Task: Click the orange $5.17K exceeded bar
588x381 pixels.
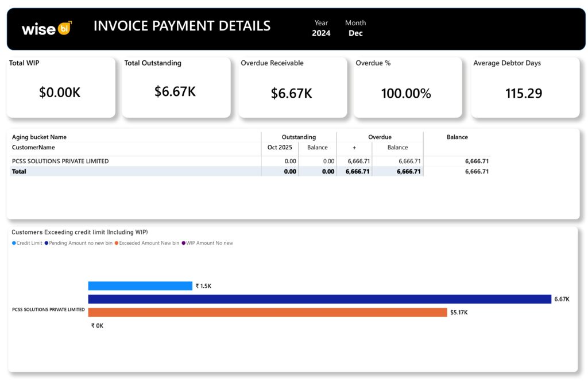Action: coord(267,312)
